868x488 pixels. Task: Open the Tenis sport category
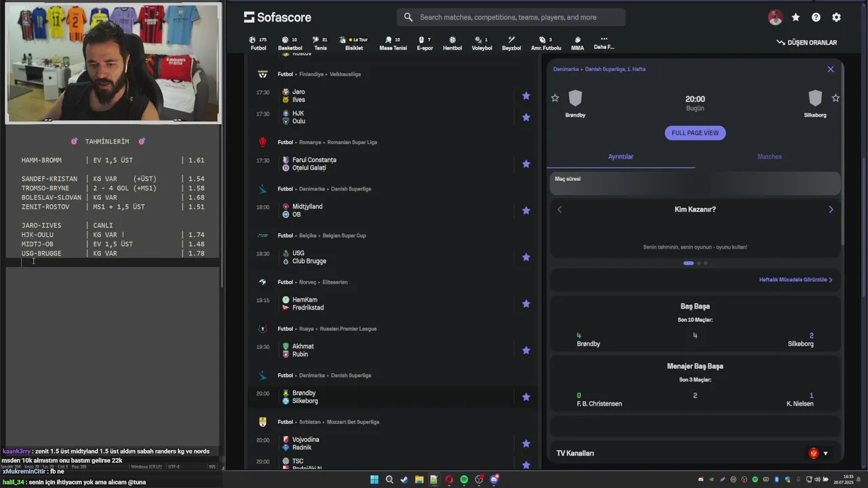(x=320, y=43)
